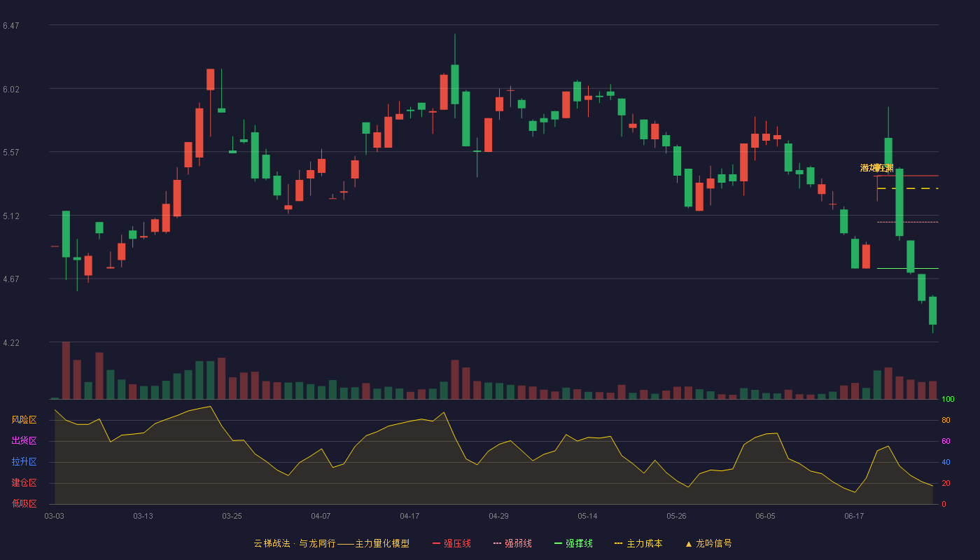Toggle the 主力成本 legend entry
The image size is (980, 560).
point(638,543)
